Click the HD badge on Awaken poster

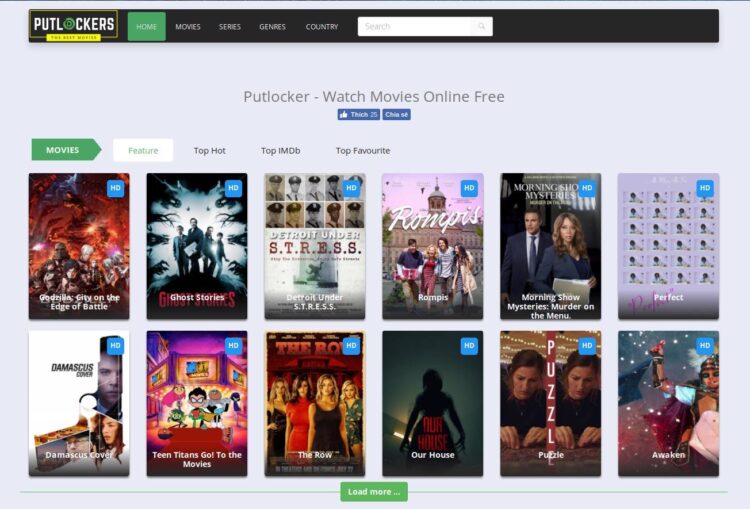(705, 345)
